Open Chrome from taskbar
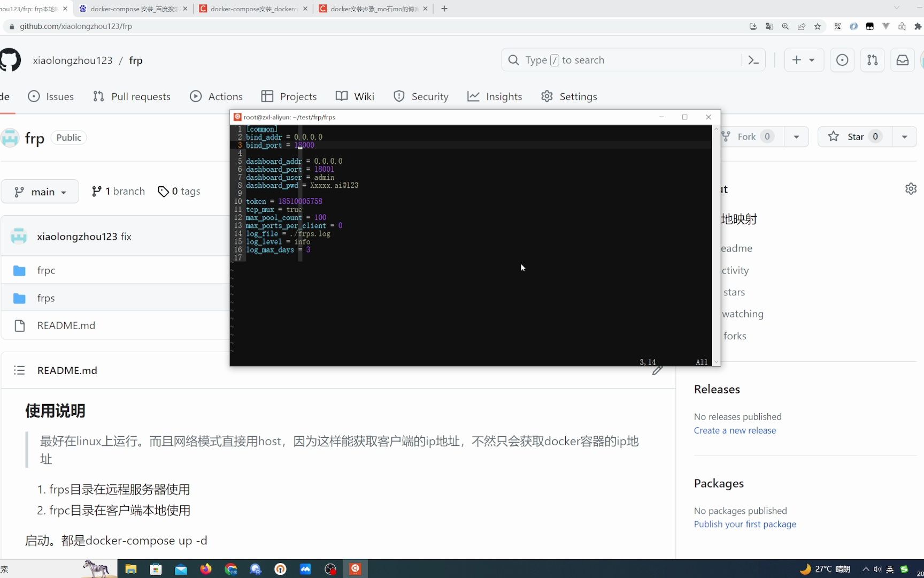This screenshot has height=578, width=924. tap(230, 569)
